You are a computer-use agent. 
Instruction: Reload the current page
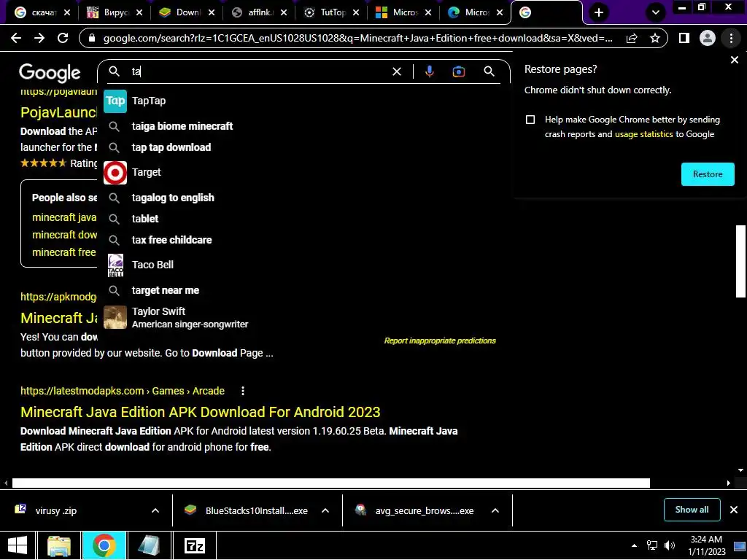pyautogui.click(x=63, y=38)
